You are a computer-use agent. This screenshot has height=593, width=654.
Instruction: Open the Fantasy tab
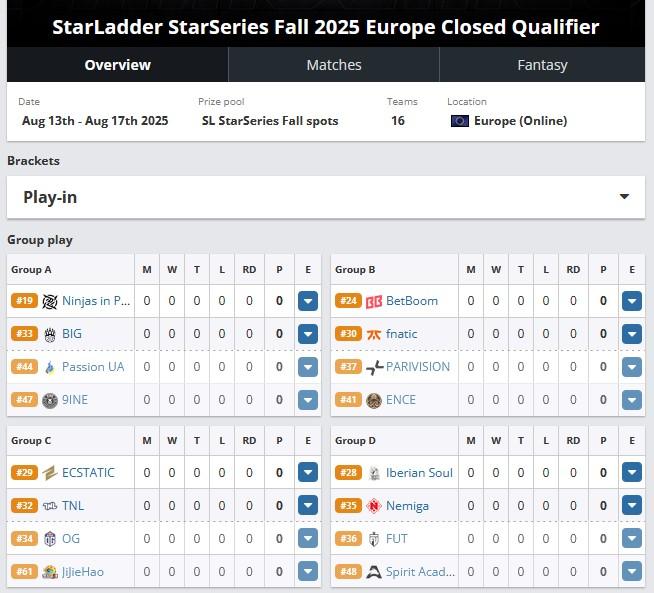coord(542,65)
